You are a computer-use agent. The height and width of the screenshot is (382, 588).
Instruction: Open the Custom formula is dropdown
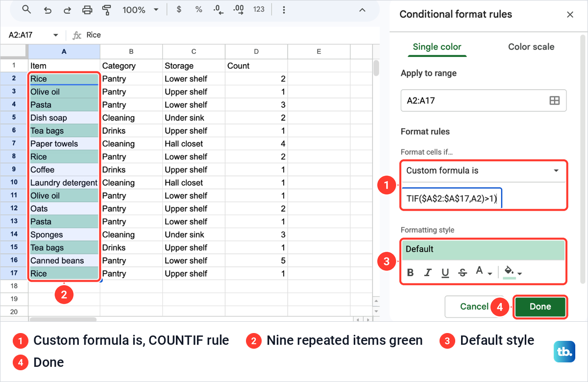coord(484,171)
